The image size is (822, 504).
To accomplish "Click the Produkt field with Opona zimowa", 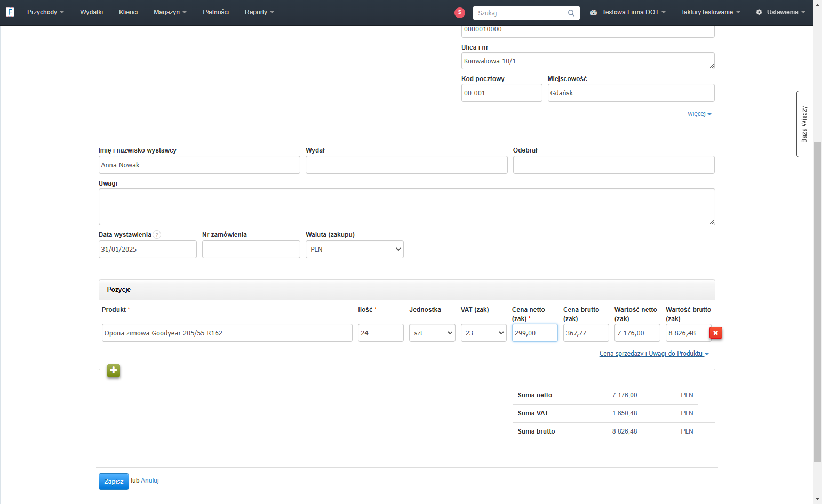I will (227, 333).
